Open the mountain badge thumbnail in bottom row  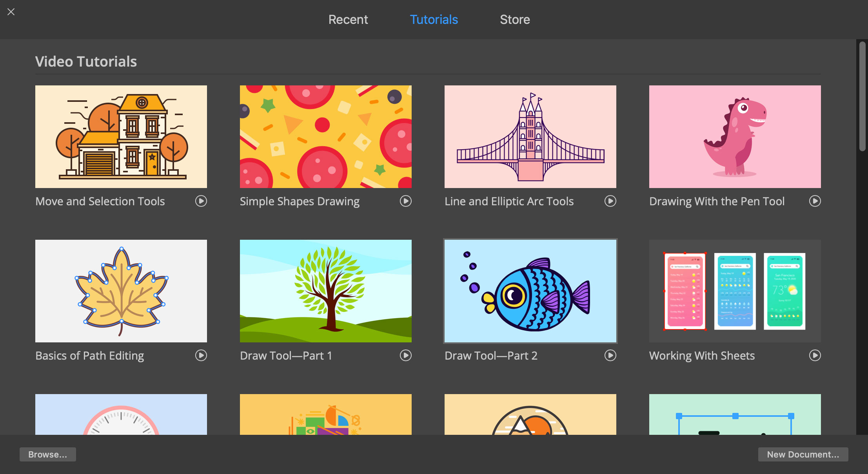click(x=530, y=414)
